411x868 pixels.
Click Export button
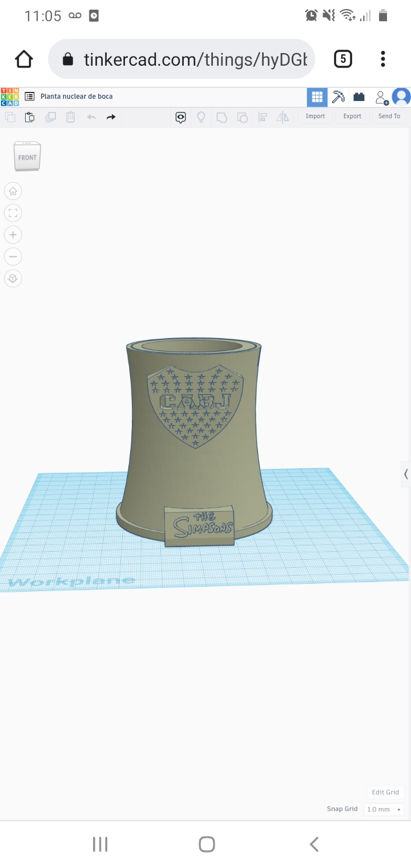point(352,116)
